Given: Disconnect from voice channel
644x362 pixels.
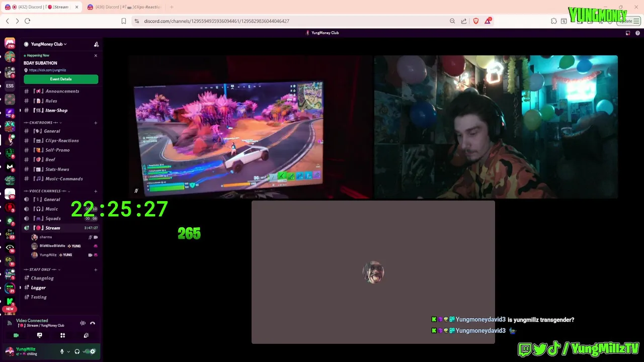Looking at the screenshot, I should (x=93, y=323).
